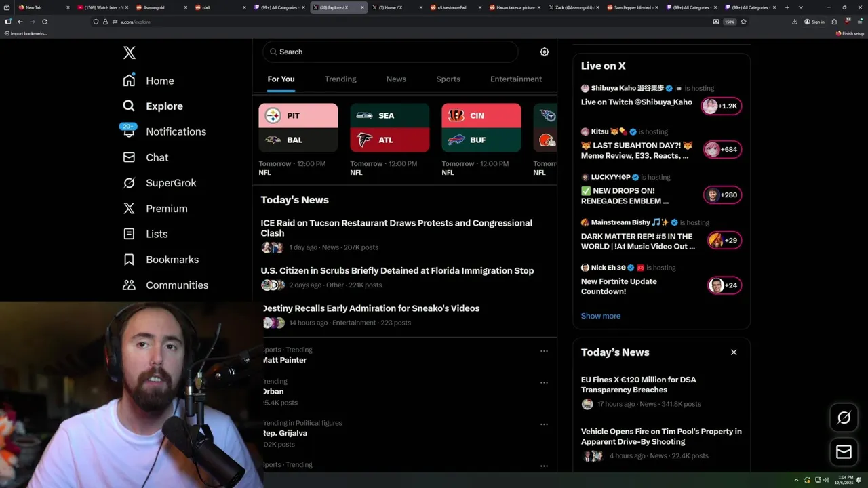Join Shibuya Kaho live +1.2K button
This screenshot has width=868, height=488.
coord(722,106)
